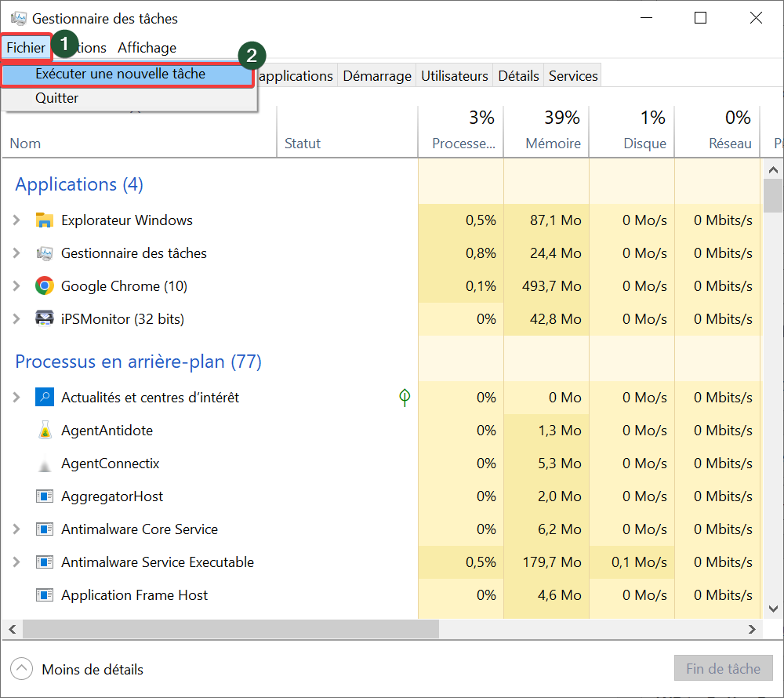Sort by the Processeur 3% column header
784x698 pixels.
460,132
